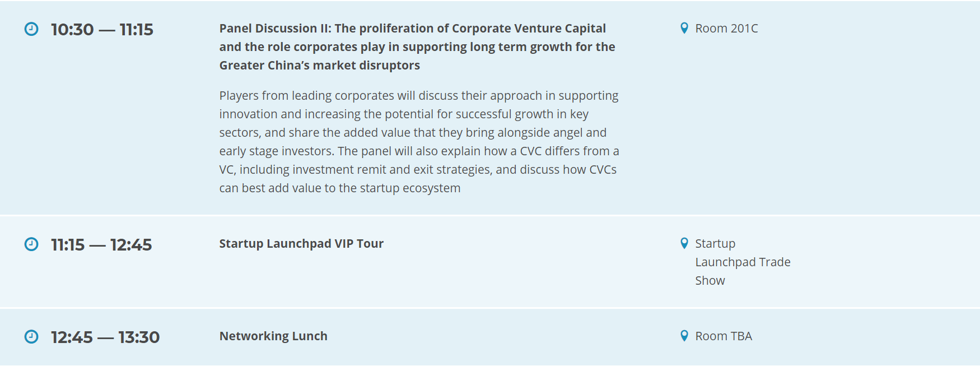Click the 'Greater China's market disruptors' title line

pyautogui.click(x=319, y=65)
